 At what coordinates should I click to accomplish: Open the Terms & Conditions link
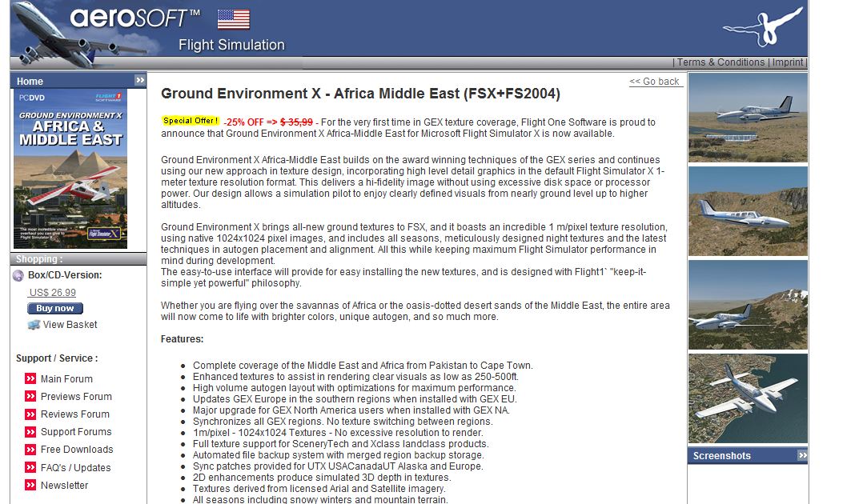point(721,62)
